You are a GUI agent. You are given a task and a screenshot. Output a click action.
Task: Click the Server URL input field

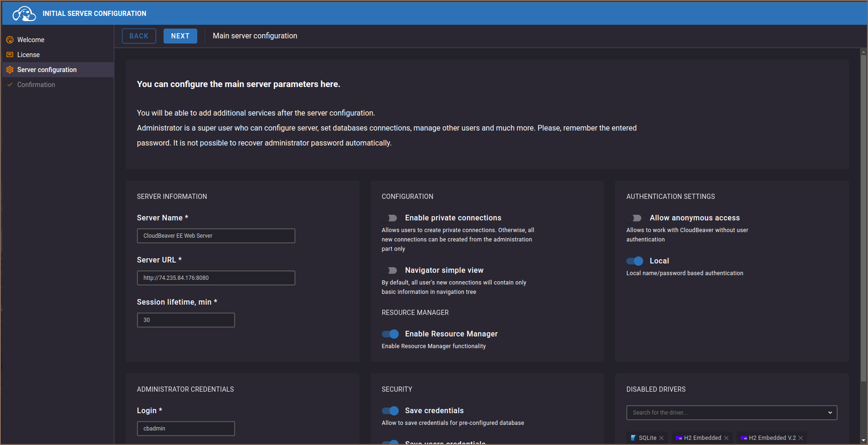point(216,278)
